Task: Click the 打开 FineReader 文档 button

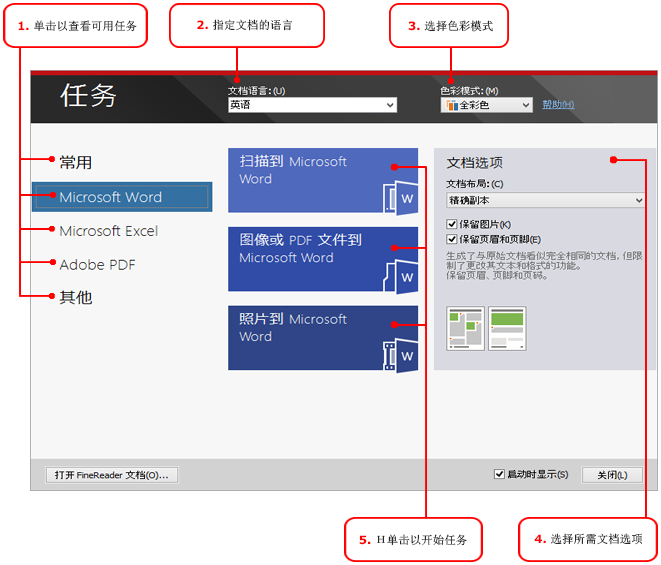Action: 112,475
